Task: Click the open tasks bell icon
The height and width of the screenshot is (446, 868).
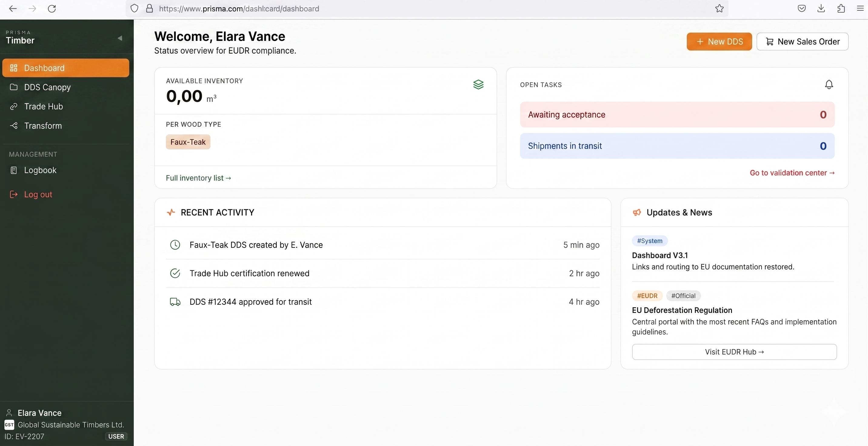Action: coord(829,84)
